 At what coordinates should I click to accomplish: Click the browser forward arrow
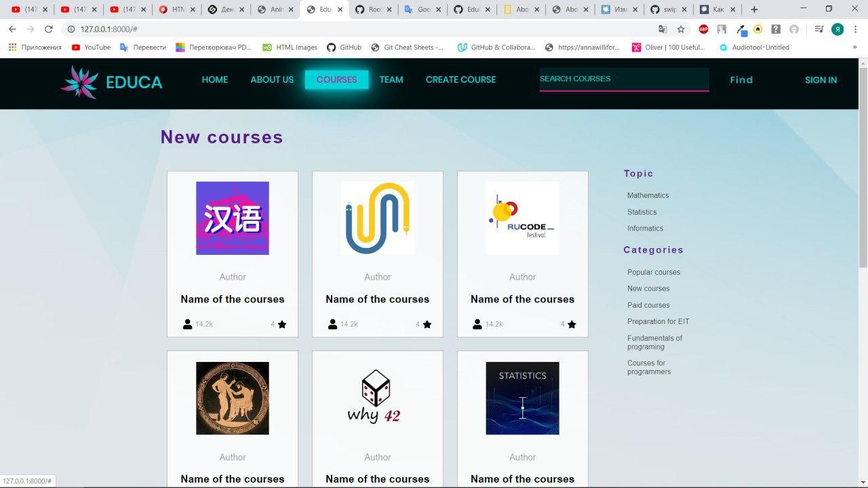click(31, 29)
